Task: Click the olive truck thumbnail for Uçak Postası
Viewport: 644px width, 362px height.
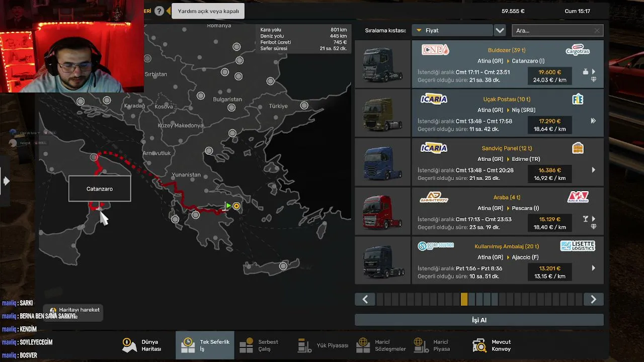Action: (x=383, y=113)
